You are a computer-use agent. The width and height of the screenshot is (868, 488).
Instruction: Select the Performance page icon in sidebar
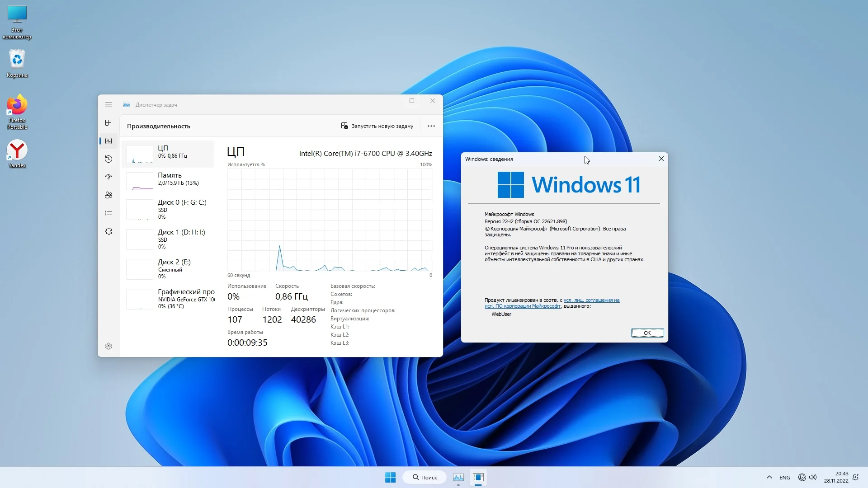click(x=108, y=141)
